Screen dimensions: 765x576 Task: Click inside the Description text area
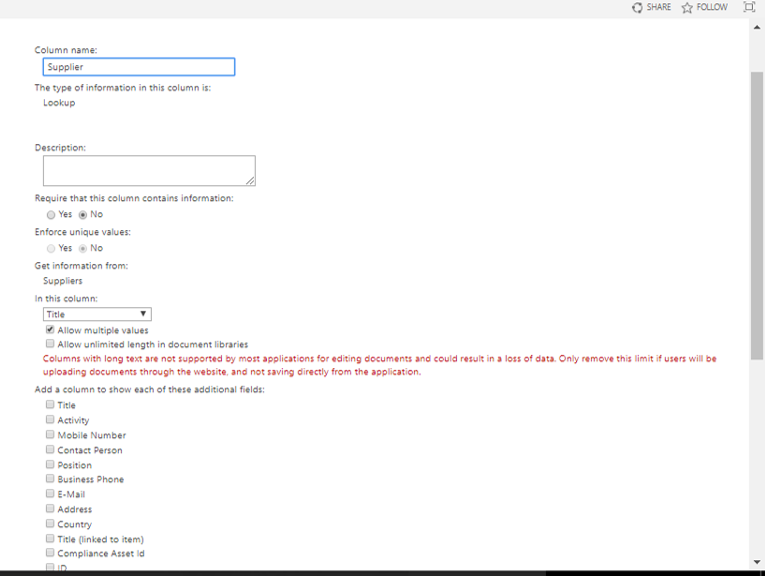(149, 171)
